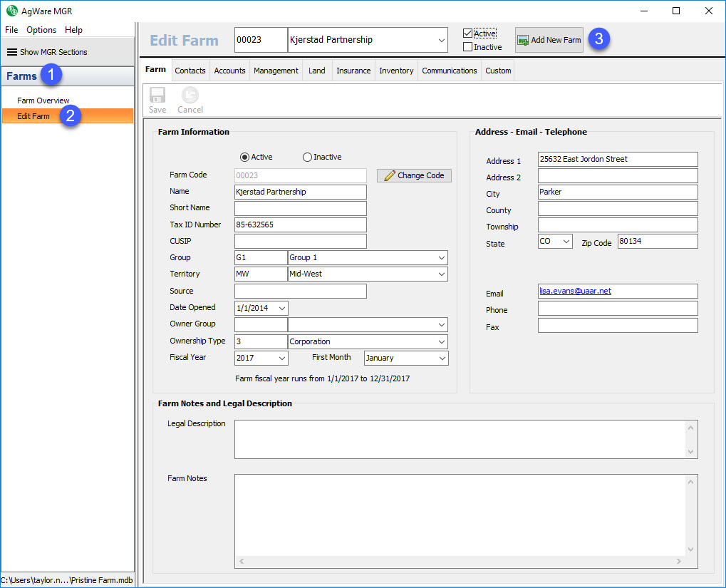Click the Save disk icon

[x=157, y=96]
